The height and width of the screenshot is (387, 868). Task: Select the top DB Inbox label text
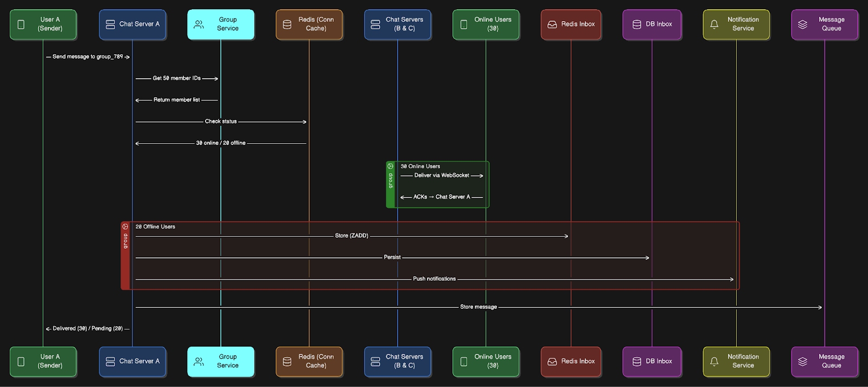[659, 24]
